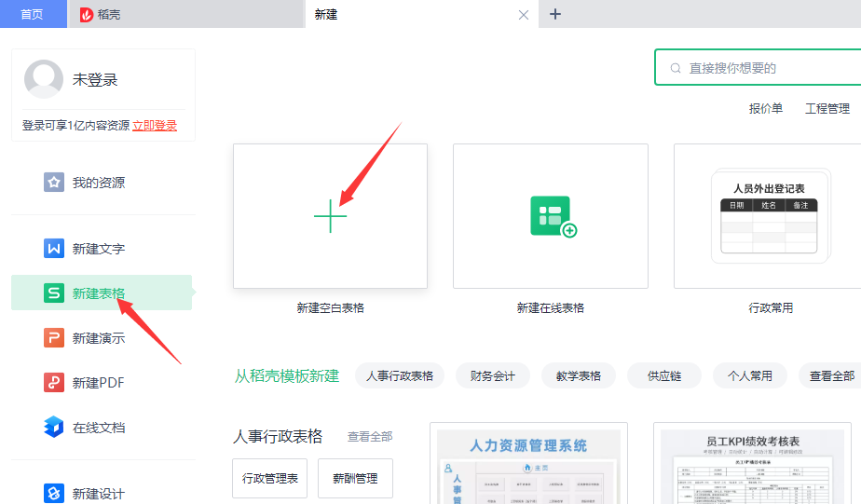The width and height of the screenshot is (861, 504).
Task: Click the 新建设计 icon
Action: (x=54, y=493)
